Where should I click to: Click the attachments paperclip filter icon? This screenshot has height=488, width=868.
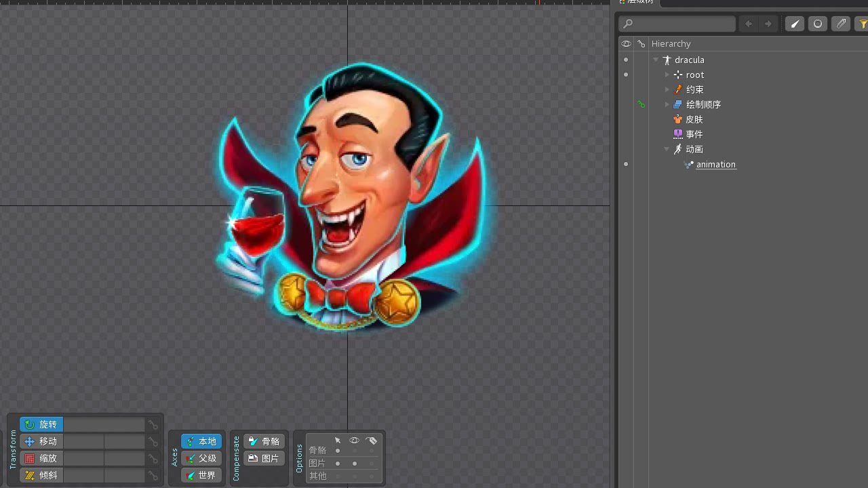click(841, 24)
